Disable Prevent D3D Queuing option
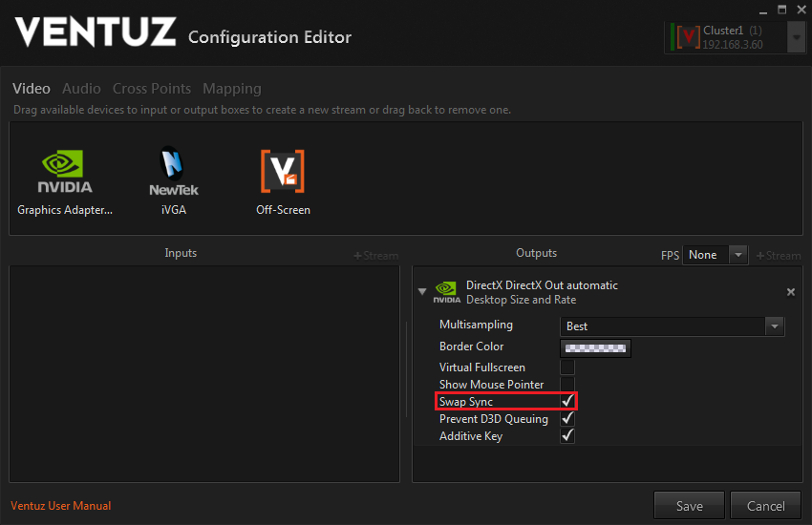Screen dimensions: 812x525 click(567, 419)
